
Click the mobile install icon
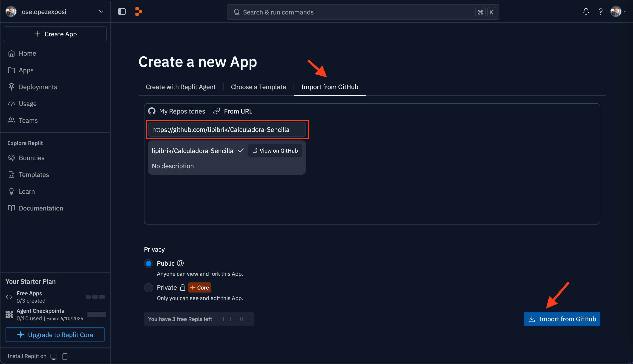pyautogui.click(x=65, y=356)
